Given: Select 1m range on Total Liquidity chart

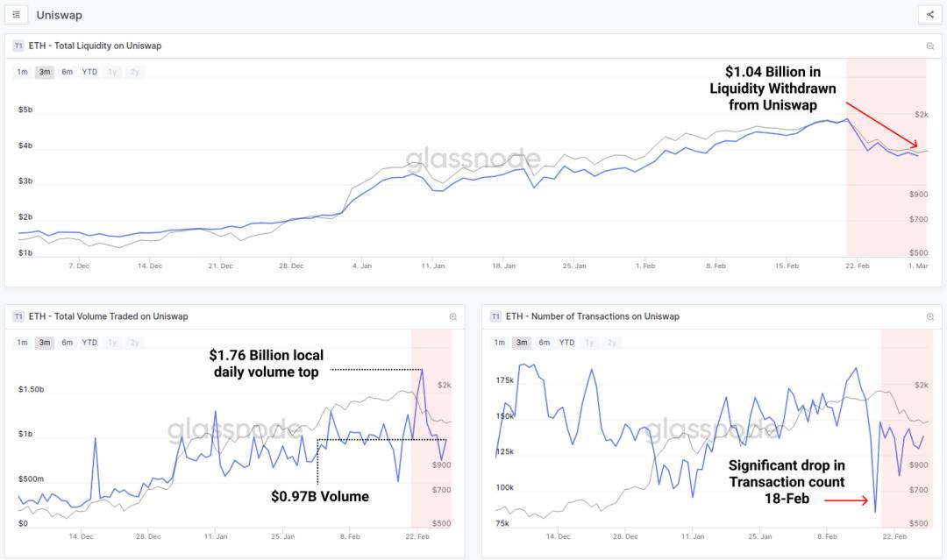Looking at the screenshot, I should point(23,72).
